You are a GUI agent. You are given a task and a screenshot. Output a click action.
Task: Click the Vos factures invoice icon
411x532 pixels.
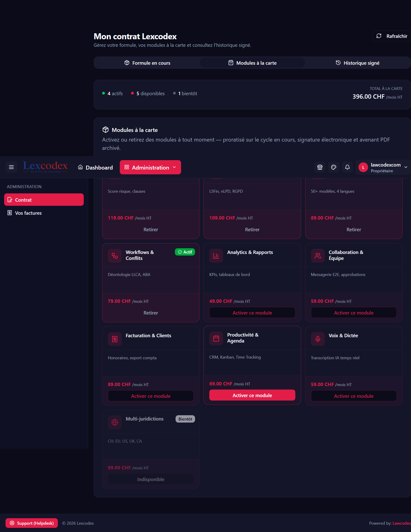10,213
